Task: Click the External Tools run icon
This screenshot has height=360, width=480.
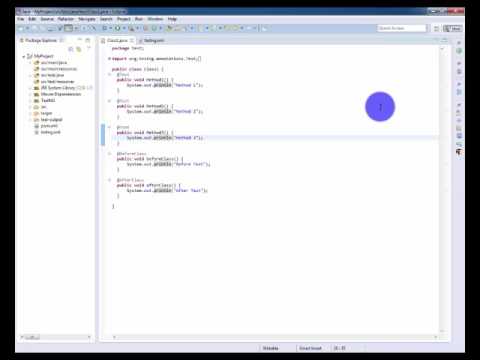Action: click(x=131, y=28)
